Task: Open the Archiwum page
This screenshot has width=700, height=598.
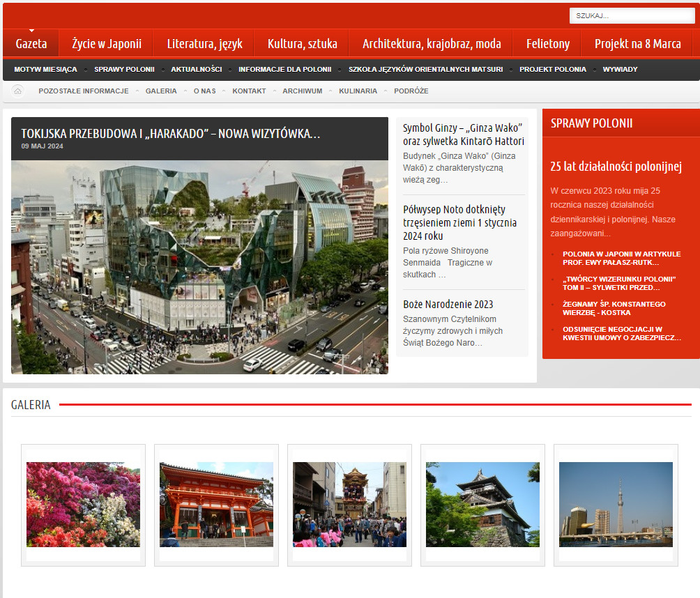Action: point(302,91)
